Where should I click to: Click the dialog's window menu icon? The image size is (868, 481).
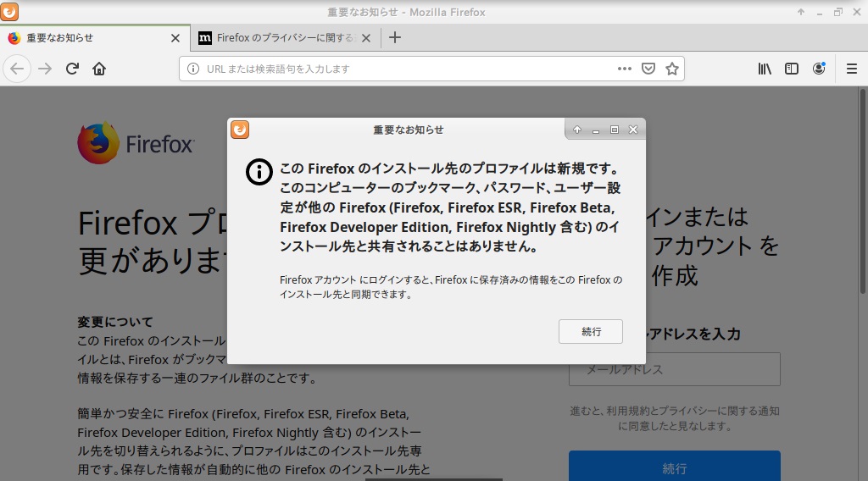pyautogui.click(x=240, y=130)
